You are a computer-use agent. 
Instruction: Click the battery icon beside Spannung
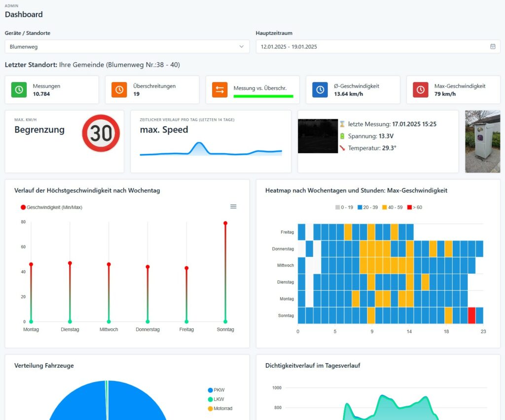342,136
